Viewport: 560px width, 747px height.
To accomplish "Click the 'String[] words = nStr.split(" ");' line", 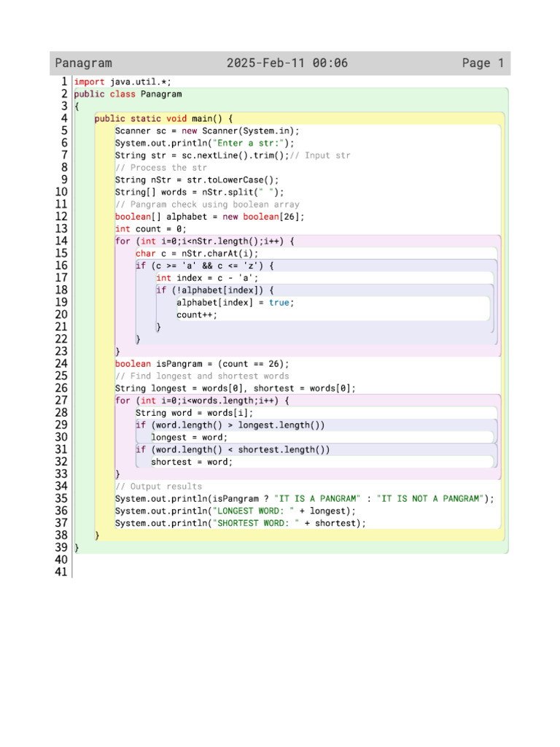I will (x=200, y=193).
